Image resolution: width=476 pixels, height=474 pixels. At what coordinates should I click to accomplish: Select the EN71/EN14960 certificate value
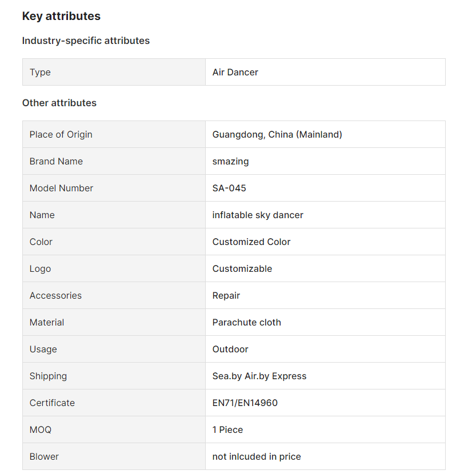pyautogui.click(x=245, y=403)
